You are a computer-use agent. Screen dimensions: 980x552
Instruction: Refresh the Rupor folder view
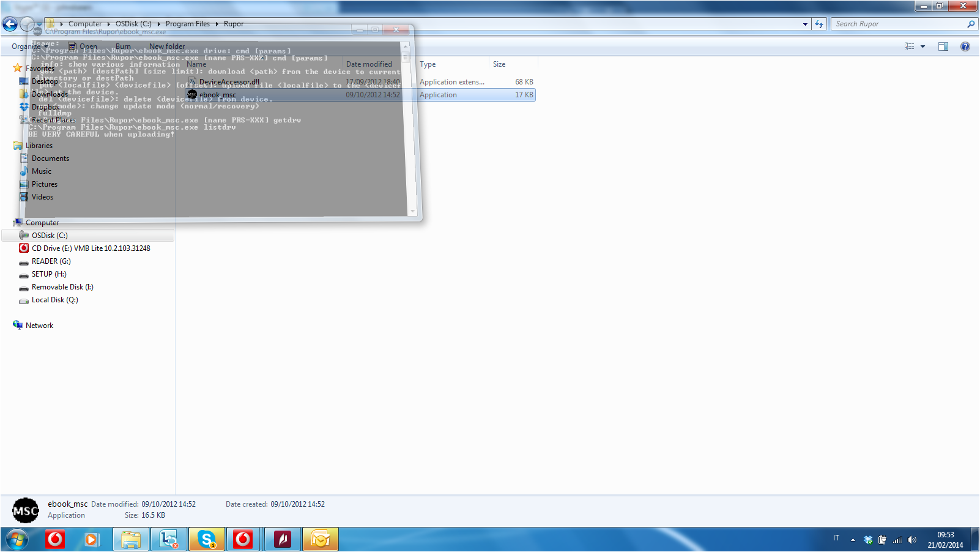(819, 24)
